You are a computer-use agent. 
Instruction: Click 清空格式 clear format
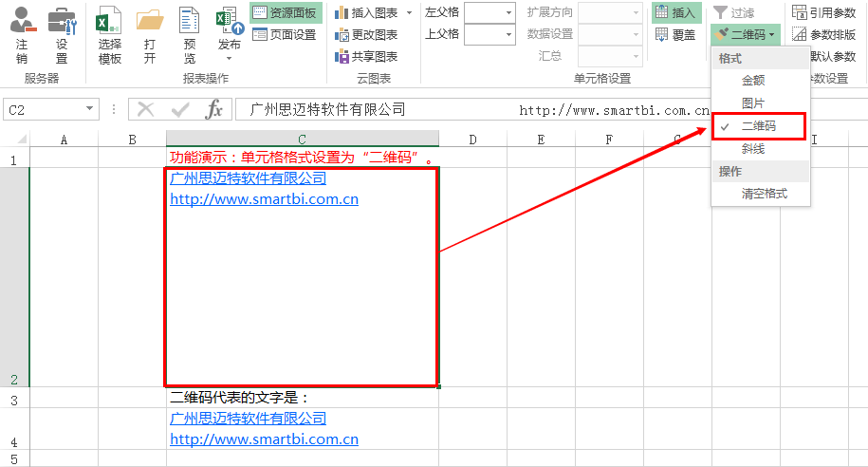pyautogui.click(x=761, y=194)
